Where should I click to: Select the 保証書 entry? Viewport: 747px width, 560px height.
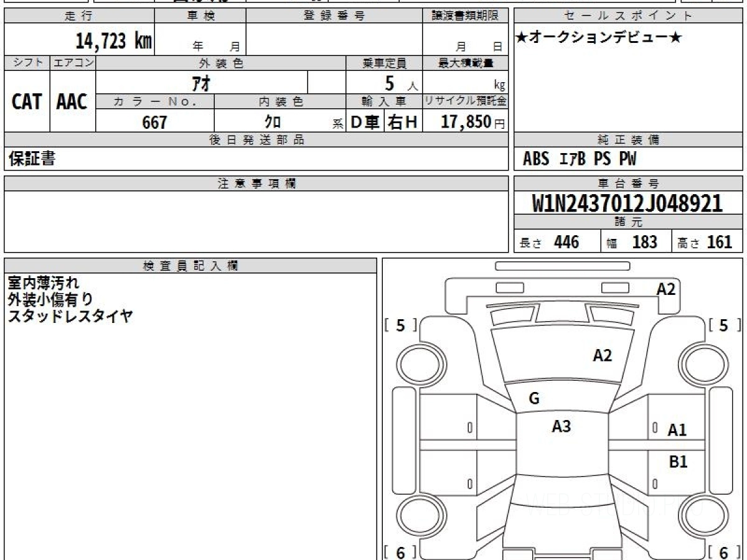pos(32,159)
